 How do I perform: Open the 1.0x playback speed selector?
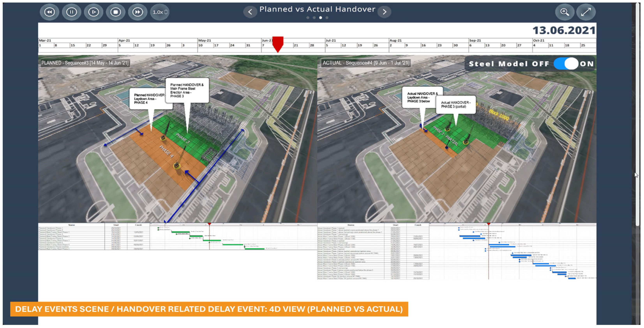[x=160, y=12]
